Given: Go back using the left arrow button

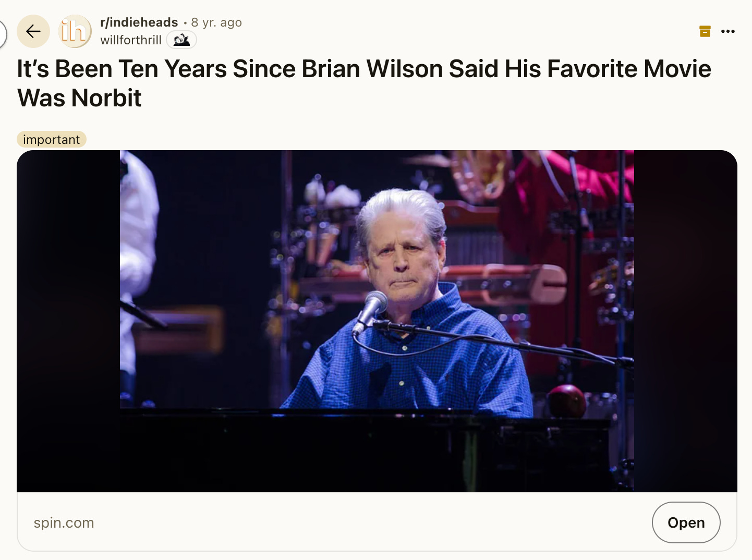Looking at the screenshot, I should pos(33,32).
